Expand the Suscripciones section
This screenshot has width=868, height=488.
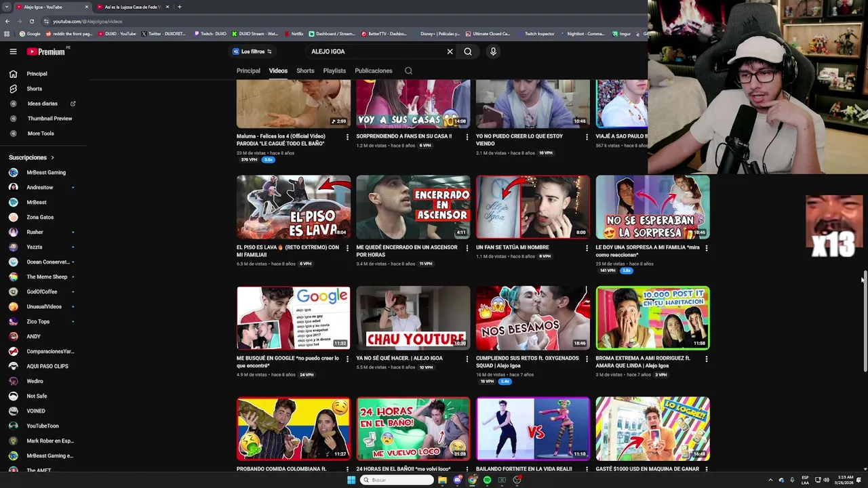32,158
